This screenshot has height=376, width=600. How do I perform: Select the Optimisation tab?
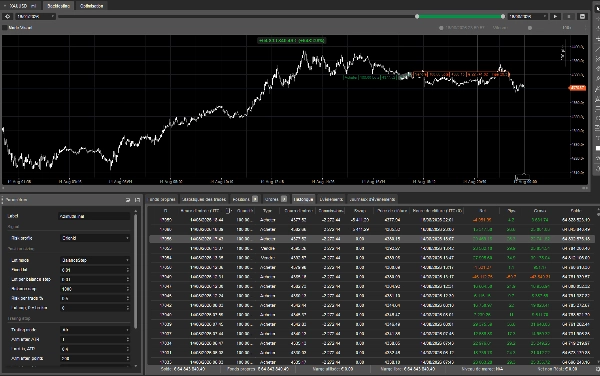(91, 6)
